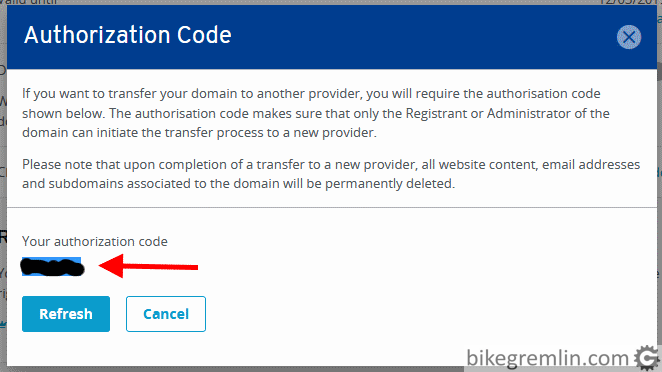Image resolution: width=662 pixels, height=372 pixels.
Task: Close the Authorization Code dialog with X icon
Action: point(629,37)
